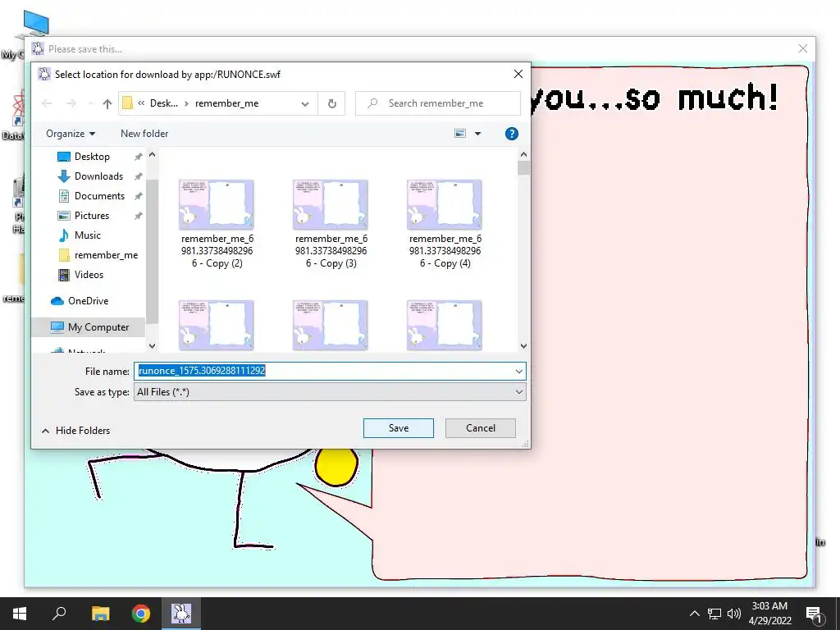Click the Pictures pin icon
The width and height of the screenshot is (840, 630).
[x=138, y=216]
